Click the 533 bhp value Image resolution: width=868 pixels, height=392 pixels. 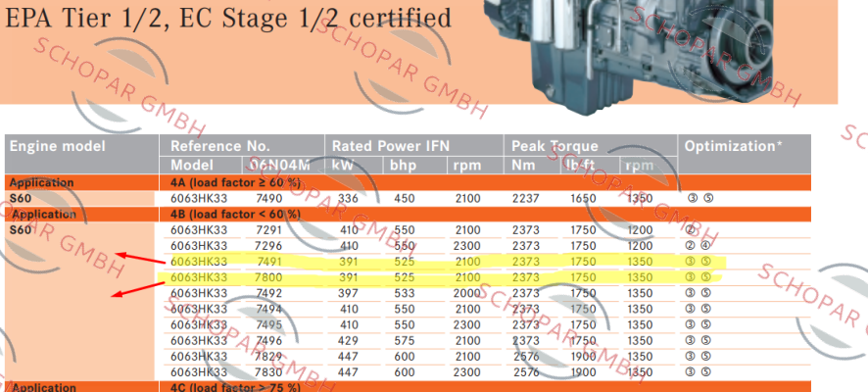pos(404,293)
